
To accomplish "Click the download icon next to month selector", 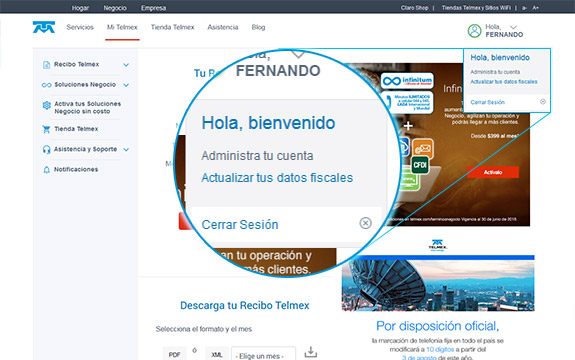I will (x=311, y=352).
